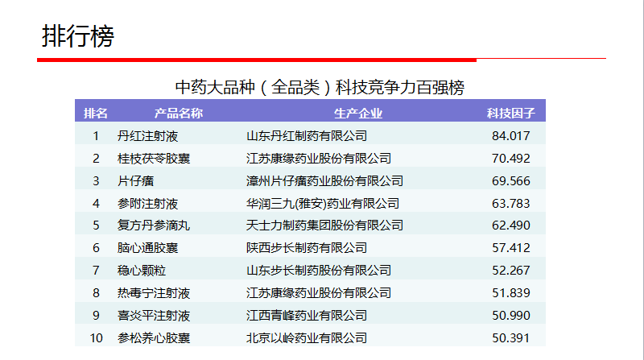Click the 科技因子 column header
Screen dimensions: 644x360
[511, 113]
